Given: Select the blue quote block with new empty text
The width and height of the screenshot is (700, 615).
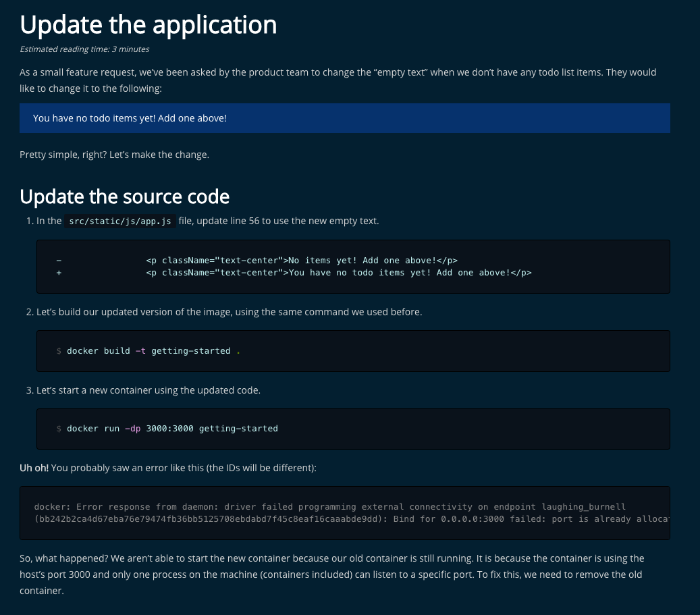Looking at the screenshot, I should [345, 118].
